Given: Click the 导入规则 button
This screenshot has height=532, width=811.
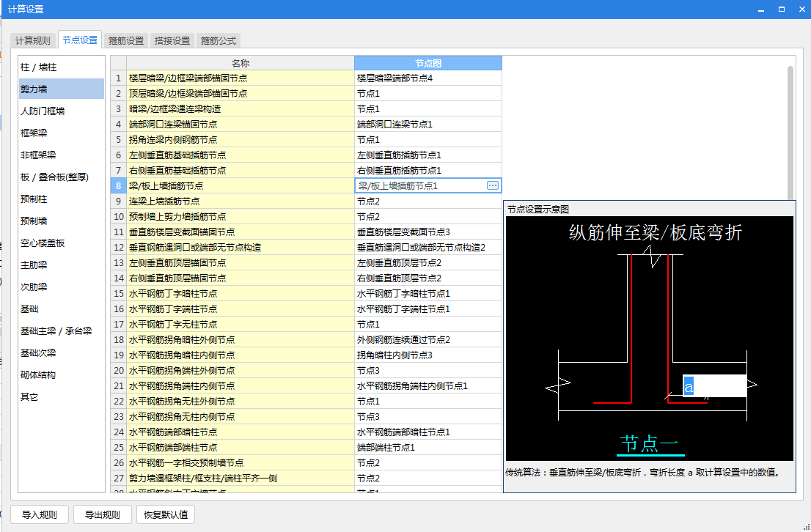Looking at the screenshot, I should click(40, 514).
